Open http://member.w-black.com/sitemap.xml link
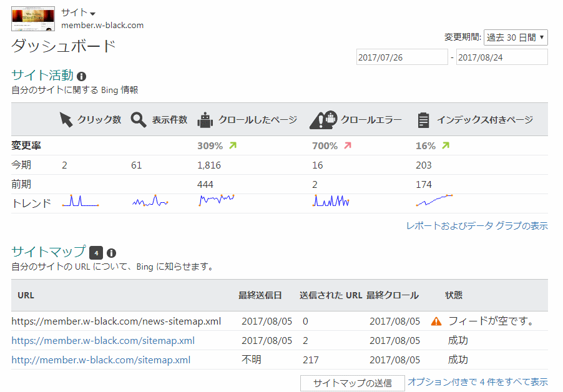The width and height of the screenshot is (563, 392). click(101, 360)
